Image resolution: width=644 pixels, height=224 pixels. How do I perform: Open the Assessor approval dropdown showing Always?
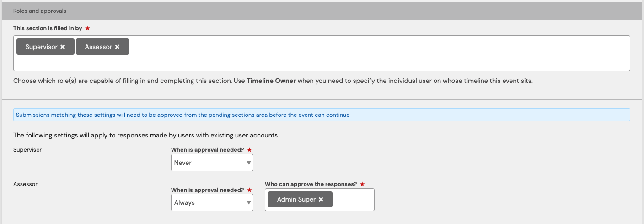point(212,202)
